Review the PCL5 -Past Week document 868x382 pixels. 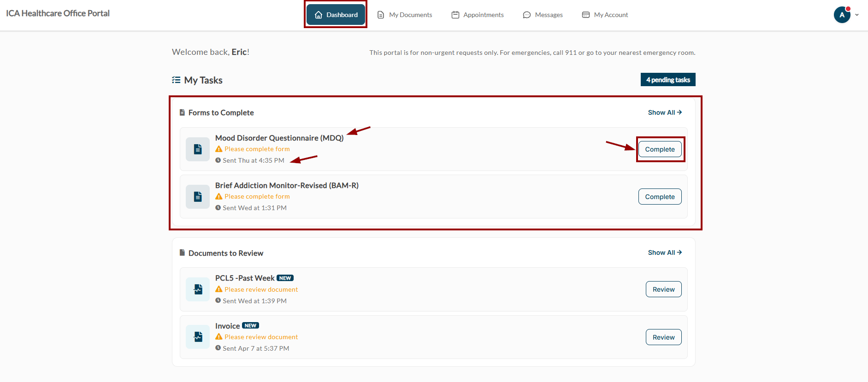(x=663, y=289)
